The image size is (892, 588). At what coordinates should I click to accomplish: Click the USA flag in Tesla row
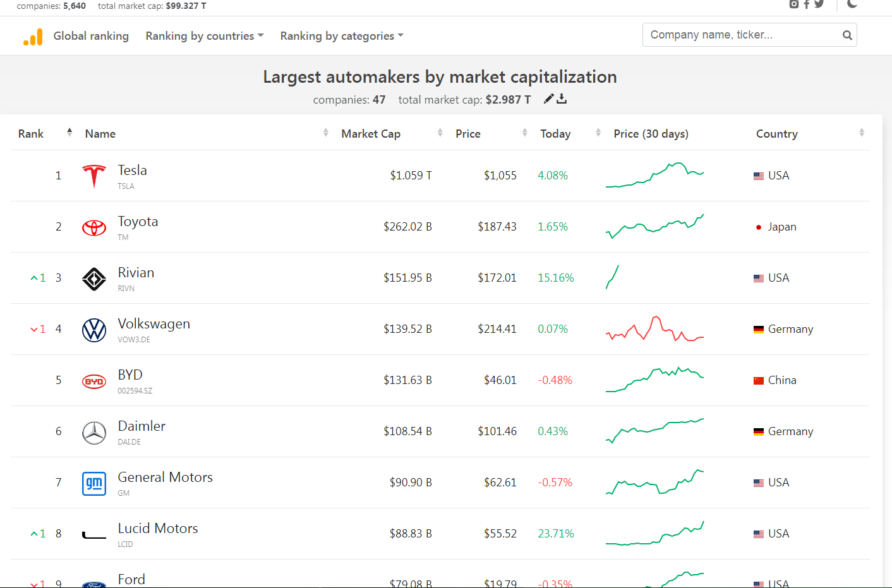tap(759, 176)
